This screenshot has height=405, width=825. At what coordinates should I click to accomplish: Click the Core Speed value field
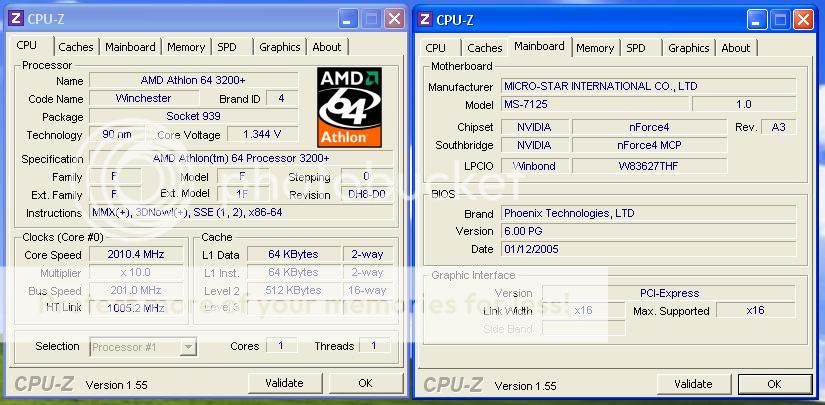[x=136, y=255]
